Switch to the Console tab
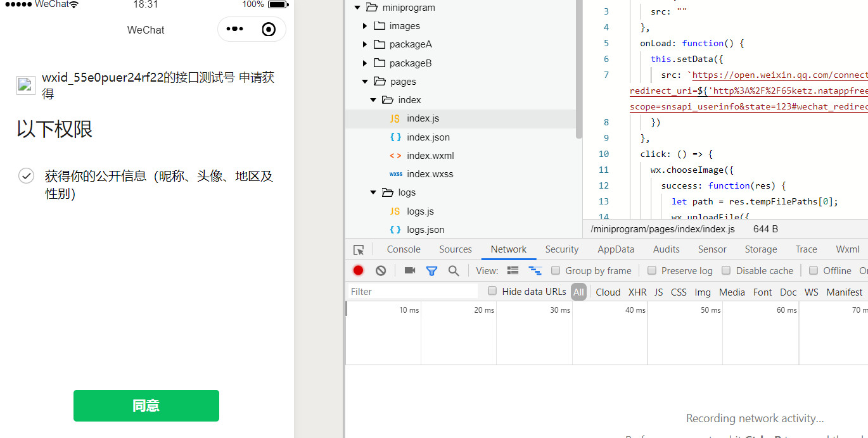This screenshot has height=438, width=868. tap(404, 249)
